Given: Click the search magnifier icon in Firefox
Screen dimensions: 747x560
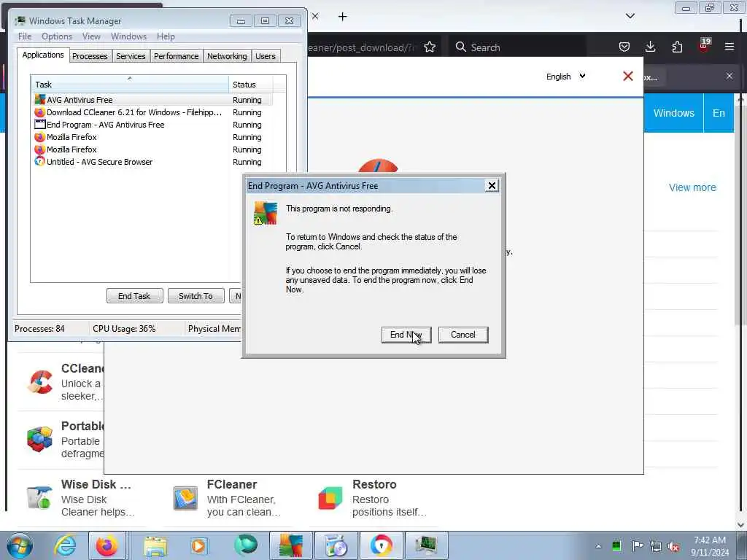Looking at the screenshot, I should click(x=461, y=47).
